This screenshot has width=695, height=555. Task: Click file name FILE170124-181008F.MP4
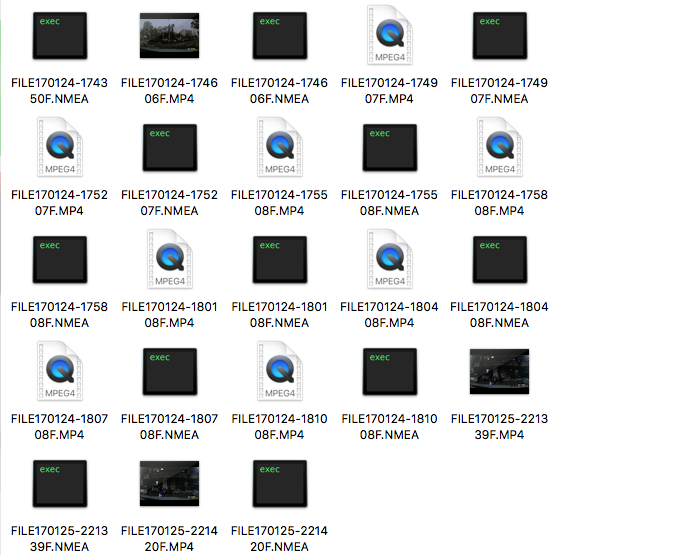pos(279,426)
